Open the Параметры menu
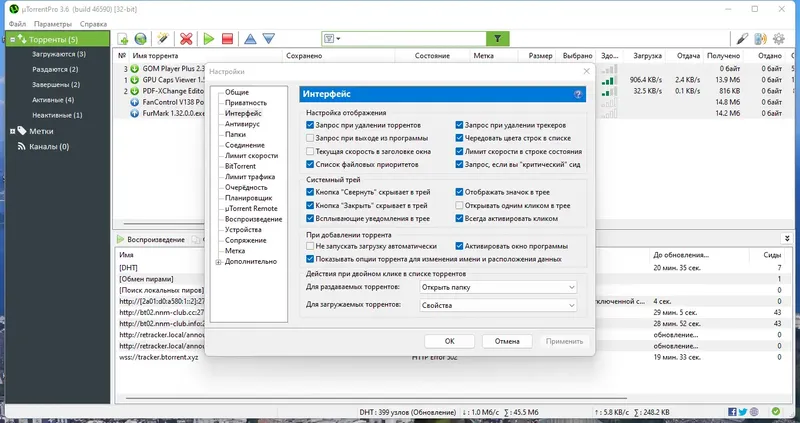The width and height of the screenshot is (800, 423). coord(53,24)
